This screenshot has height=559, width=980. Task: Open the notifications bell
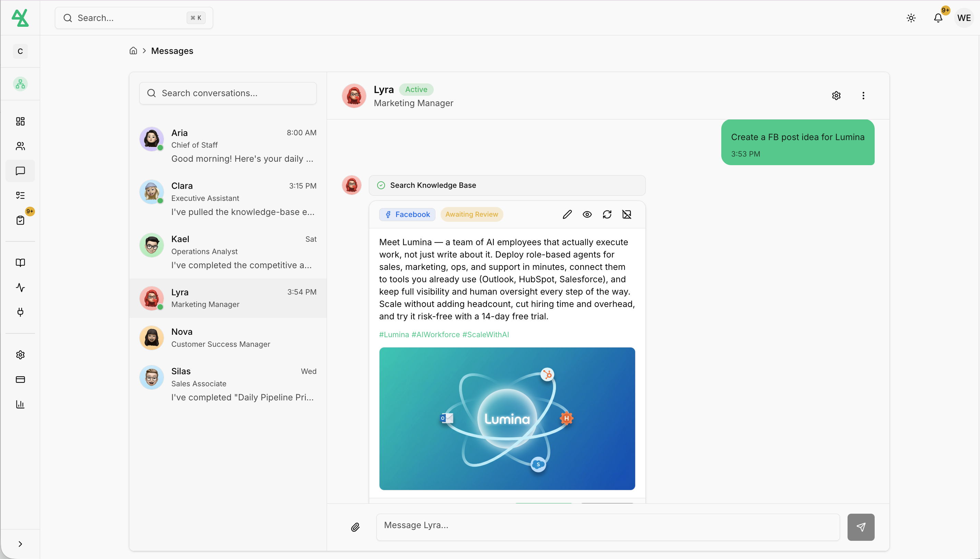click(x=938, y=18)
